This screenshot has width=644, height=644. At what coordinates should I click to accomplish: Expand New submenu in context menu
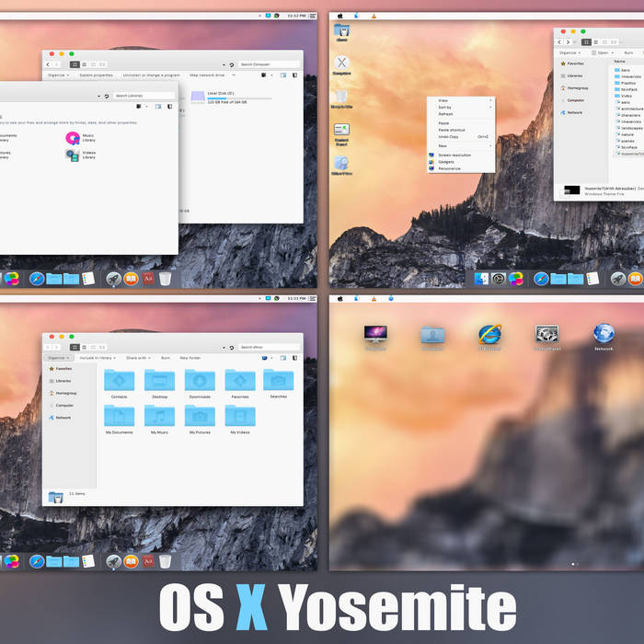click(x=461, y=145)
